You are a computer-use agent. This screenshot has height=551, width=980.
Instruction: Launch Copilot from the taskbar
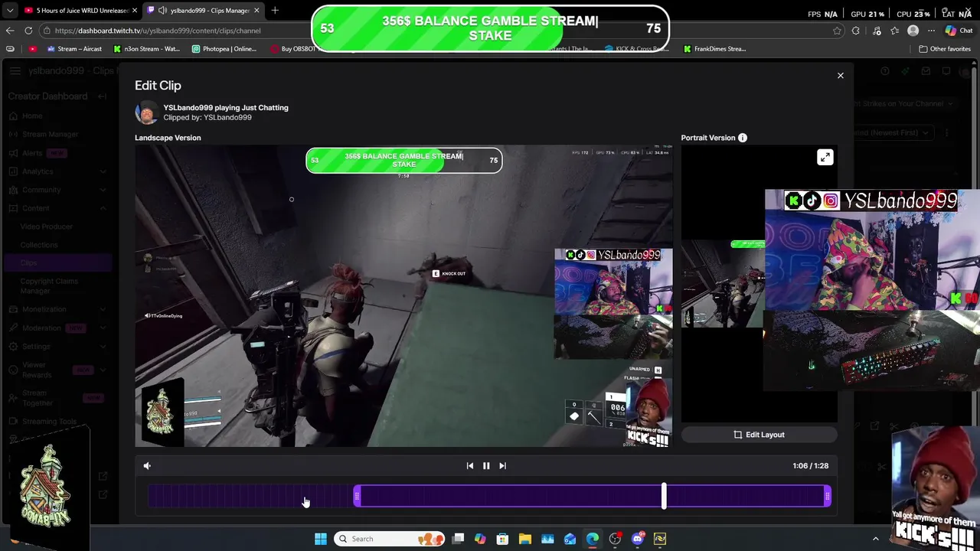pyautogui.click(x=480, y=539)
